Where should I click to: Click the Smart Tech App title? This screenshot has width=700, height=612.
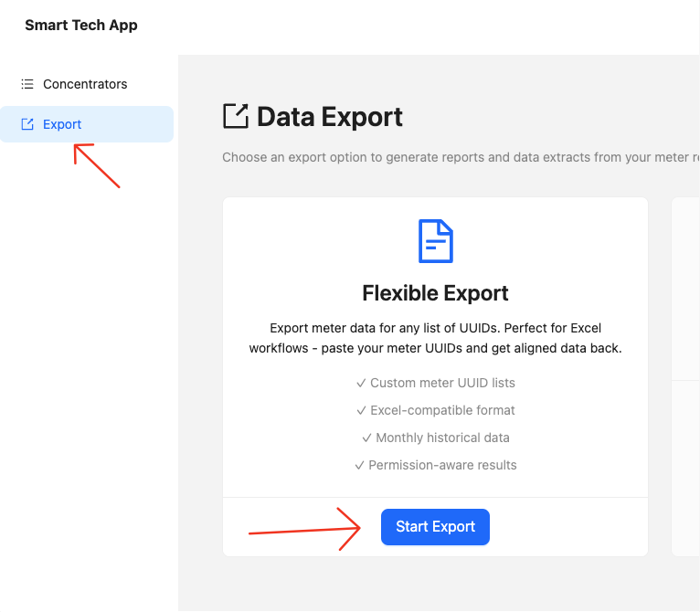pos(81,25)
